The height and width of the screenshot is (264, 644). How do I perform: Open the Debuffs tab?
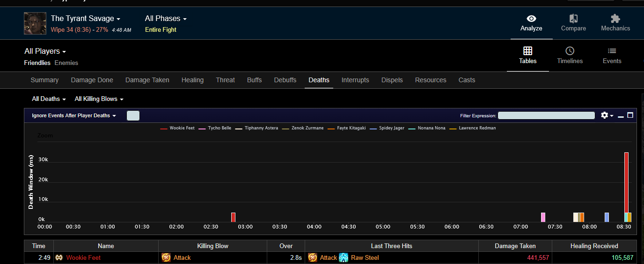tap(285, 80)
